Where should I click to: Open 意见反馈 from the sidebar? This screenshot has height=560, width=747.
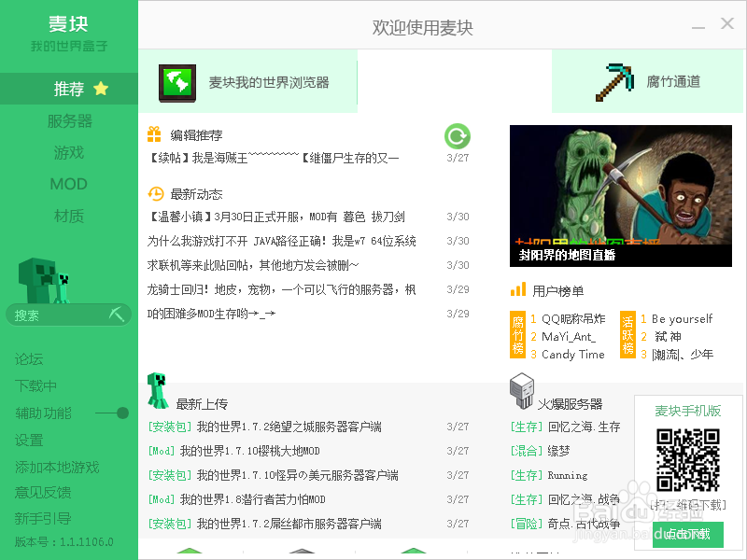(x=46, y=495)
